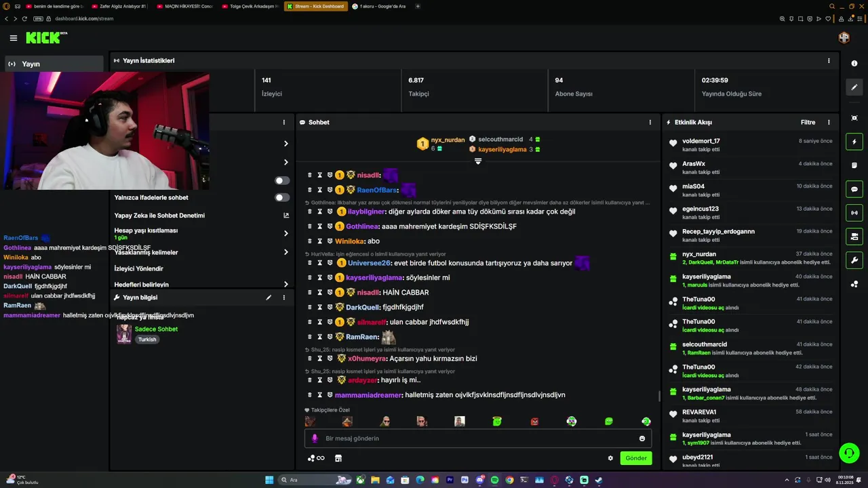Open Spotify from the Windows taskbar
The width and height of the screenshot is (868, 488).
pyautogui.click(x=494, y=480)
